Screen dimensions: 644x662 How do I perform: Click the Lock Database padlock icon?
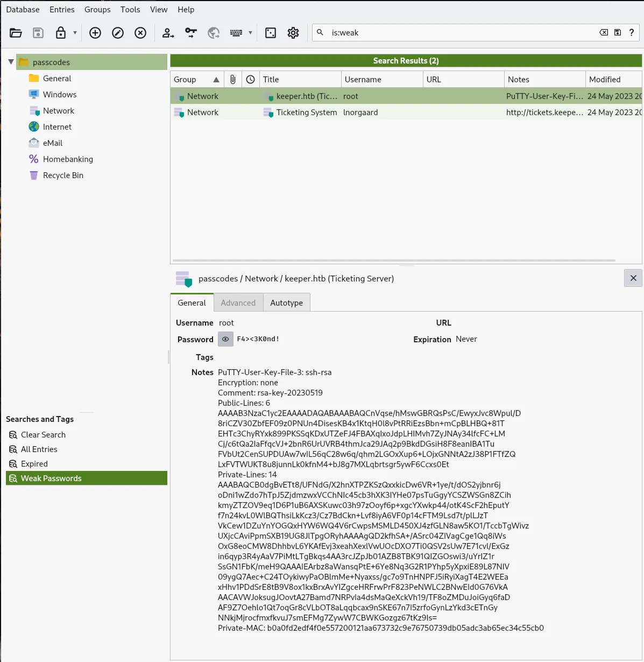click(x=61, y=33)
